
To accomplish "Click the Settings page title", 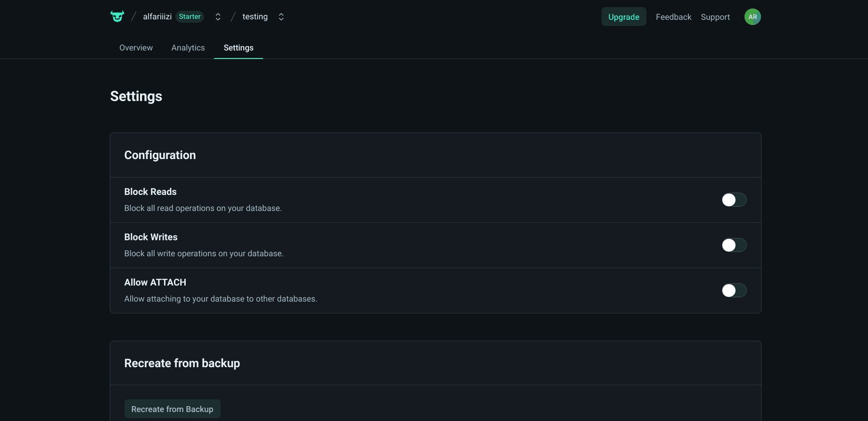I will (136, 96).
